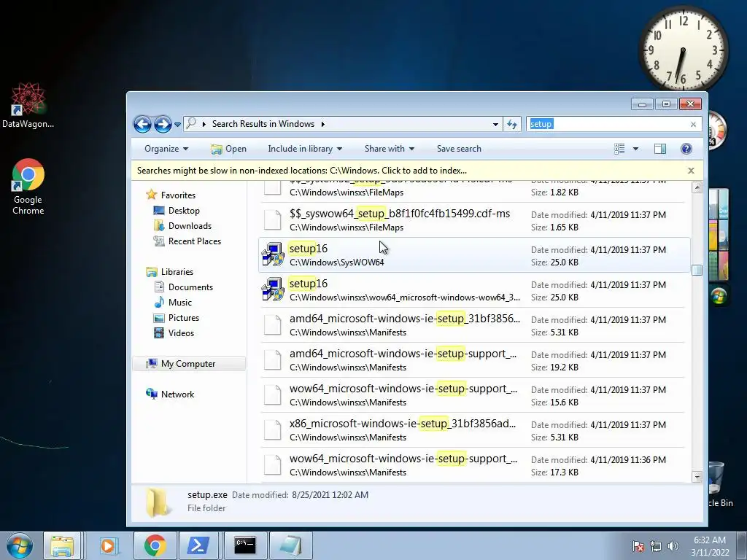Open the Documents library
Viewport: 747px width, 560px height.
click(x=190, y=287)
